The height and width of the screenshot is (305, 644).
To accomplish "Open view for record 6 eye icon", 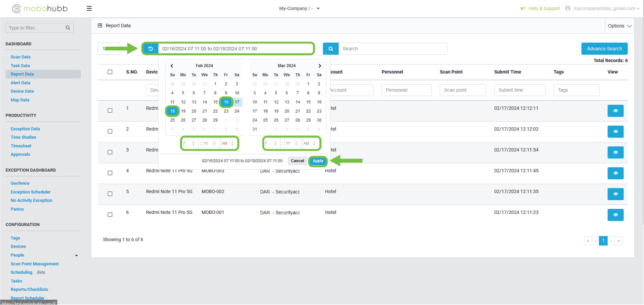I will click(615, 215).
